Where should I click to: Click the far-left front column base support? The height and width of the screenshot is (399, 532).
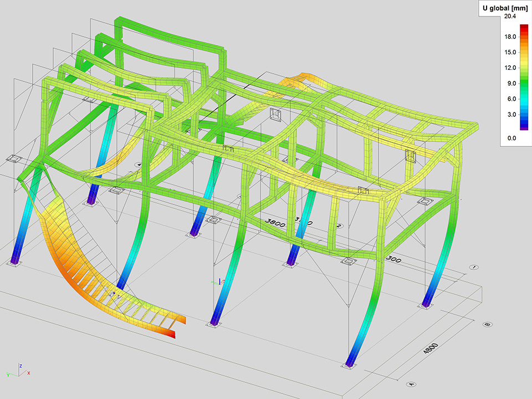coord(15,261)
